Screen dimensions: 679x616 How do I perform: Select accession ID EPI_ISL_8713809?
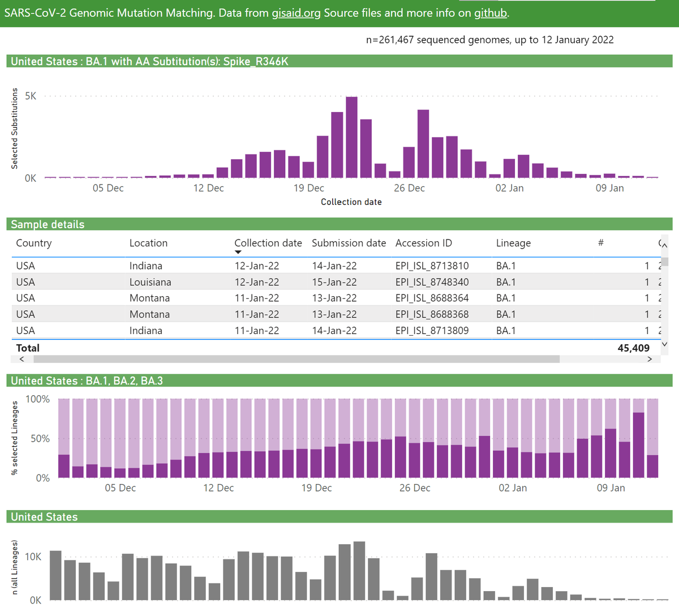432,331
